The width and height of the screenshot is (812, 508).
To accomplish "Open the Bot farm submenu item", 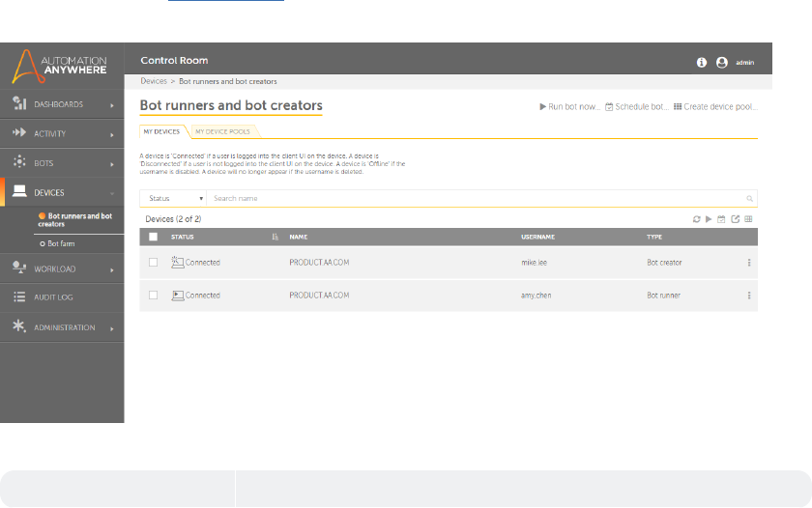I will [57, 243].
